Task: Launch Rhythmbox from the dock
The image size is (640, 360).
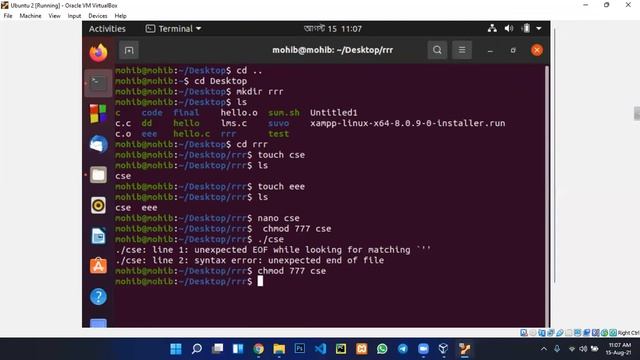Action: pyautogui.click(x=98, y=205)
